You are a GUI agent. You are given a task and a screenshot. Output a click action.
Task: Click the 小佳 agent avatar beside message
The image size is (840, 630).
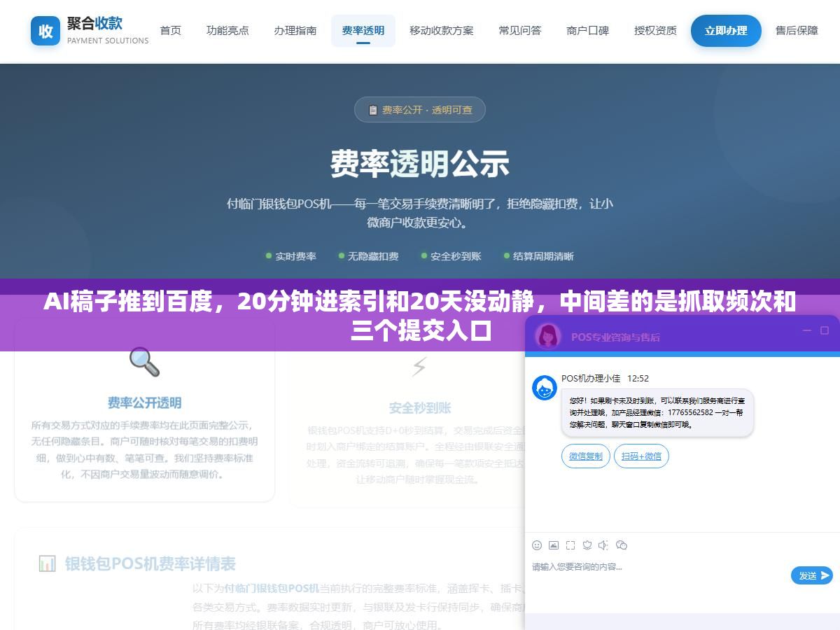pyautogui.click(x=545, y=388)
